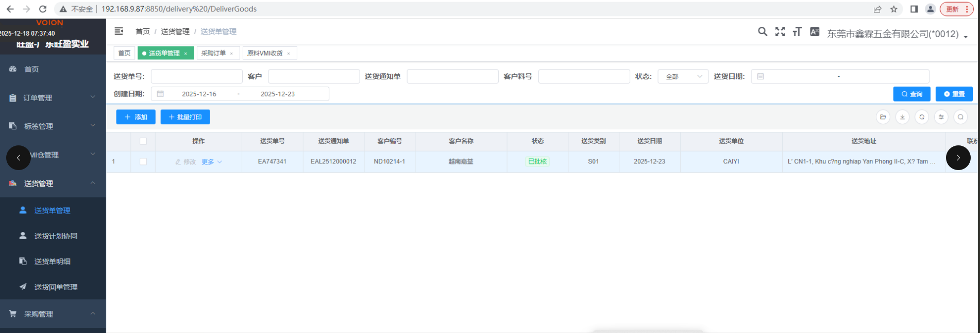The image size is (980, 333).
Task: Open the language translation icon
Action: 815,31
